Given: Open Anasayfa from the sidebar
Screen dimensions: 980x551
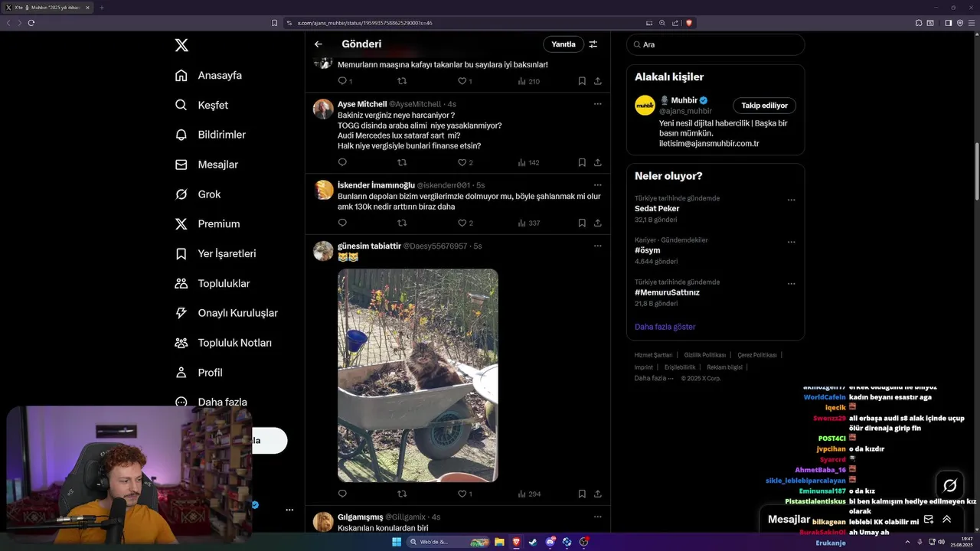Looking at the screenshot, I should coord(208,75).
